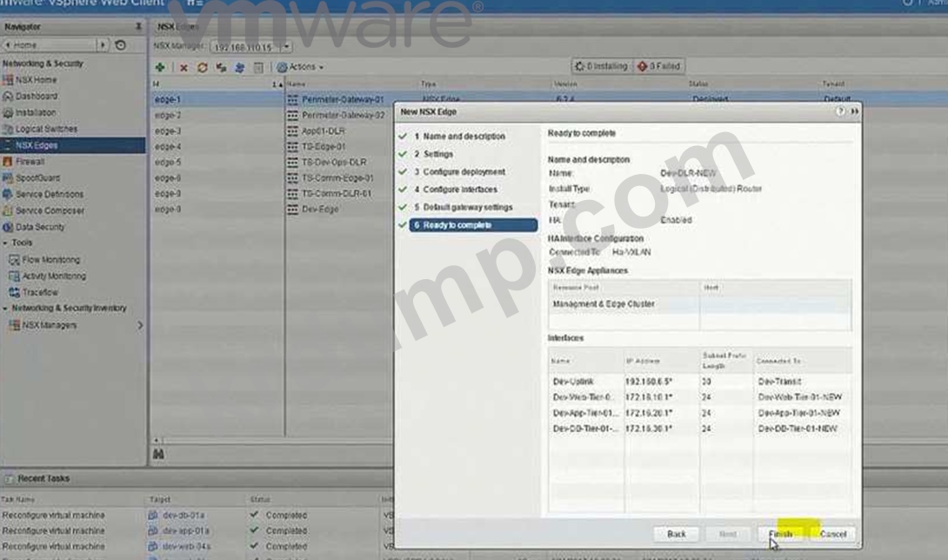Open the Actions dropdown menu

(x=300, y=67)
